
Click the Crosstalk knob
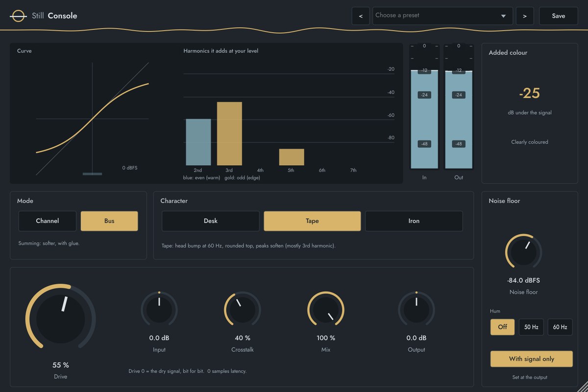tap(243, 310)
